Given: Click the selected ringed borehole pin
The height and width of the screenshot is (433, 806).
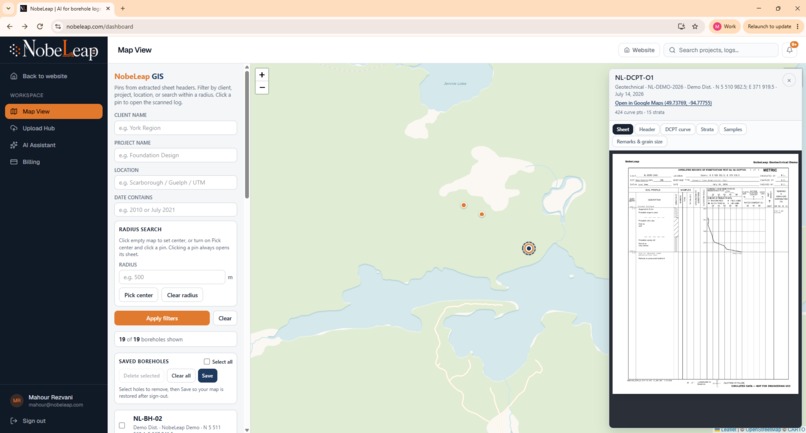Looking at the screenshot, I should pyautogui.click(x=528, y=248).
